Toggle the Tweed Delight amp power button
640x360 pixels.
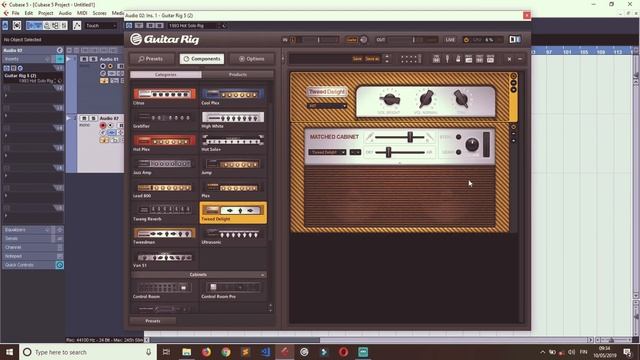point(513,76)
